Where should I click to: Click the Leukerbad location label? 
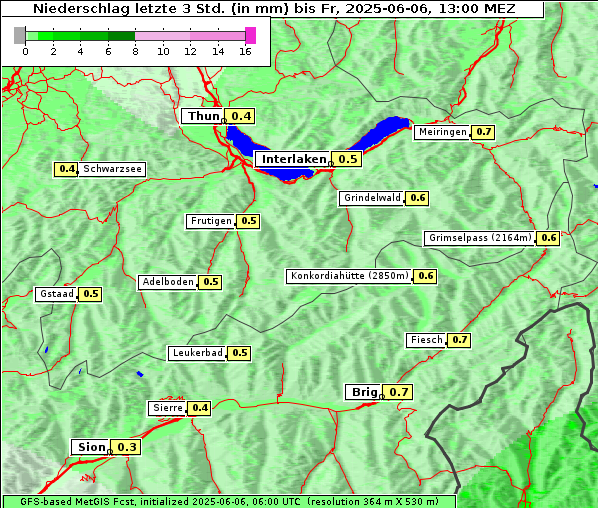click(x=197, y=353)
